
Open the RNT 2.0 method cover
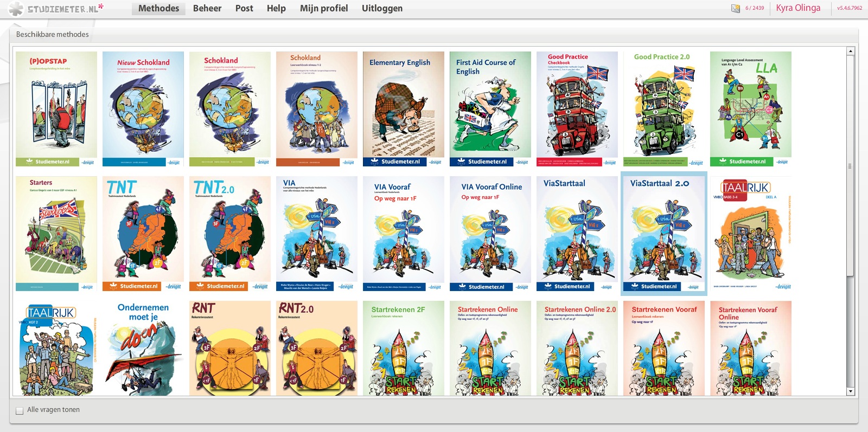(317, 348)
